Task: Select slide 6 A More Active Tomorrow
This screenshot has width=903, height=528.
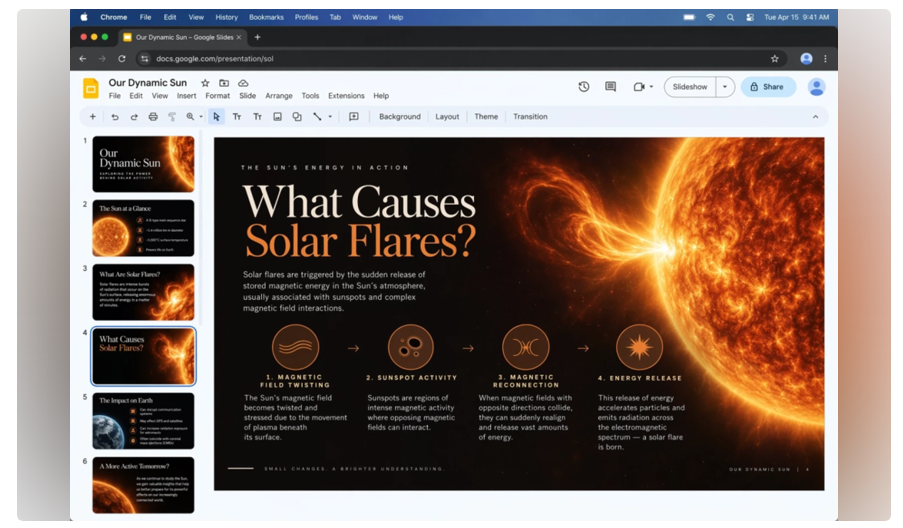Action: [143, 485]
